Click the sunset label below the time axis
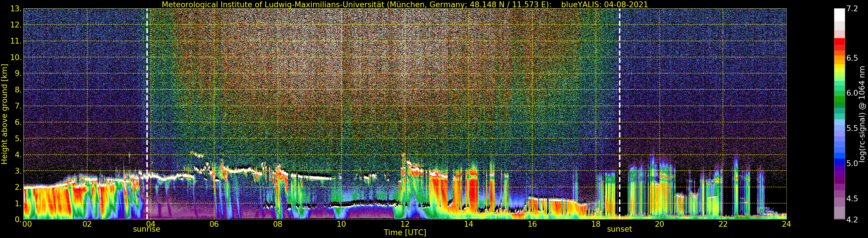The height and width of the screenshot is (238, 868). tap(619, 229)
